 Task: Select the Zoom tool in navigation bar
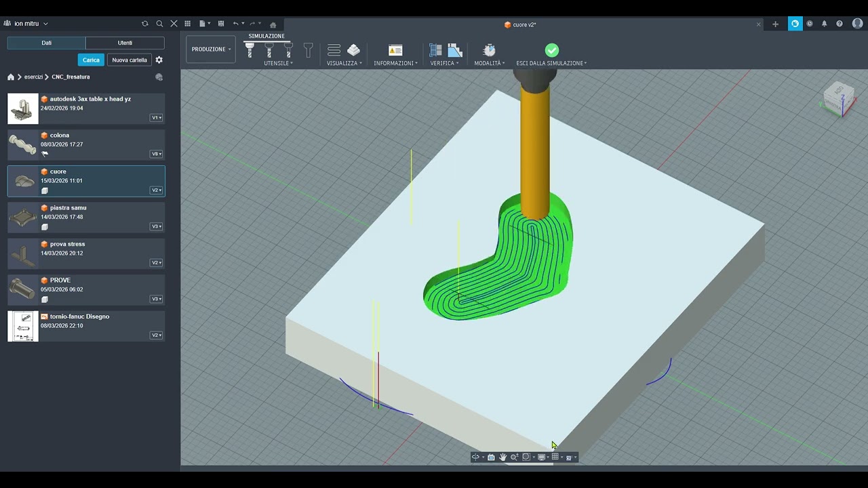coord(514,457)
